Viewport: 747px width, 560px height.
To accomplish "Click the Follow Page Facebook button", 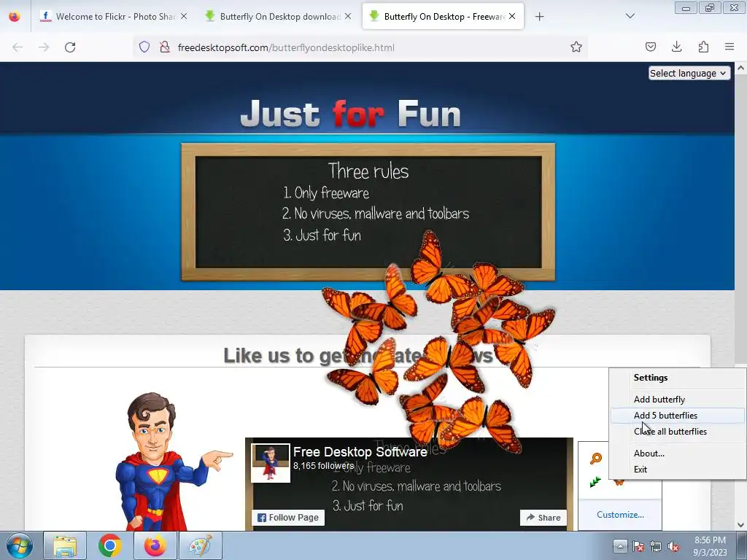I will 288,518.
